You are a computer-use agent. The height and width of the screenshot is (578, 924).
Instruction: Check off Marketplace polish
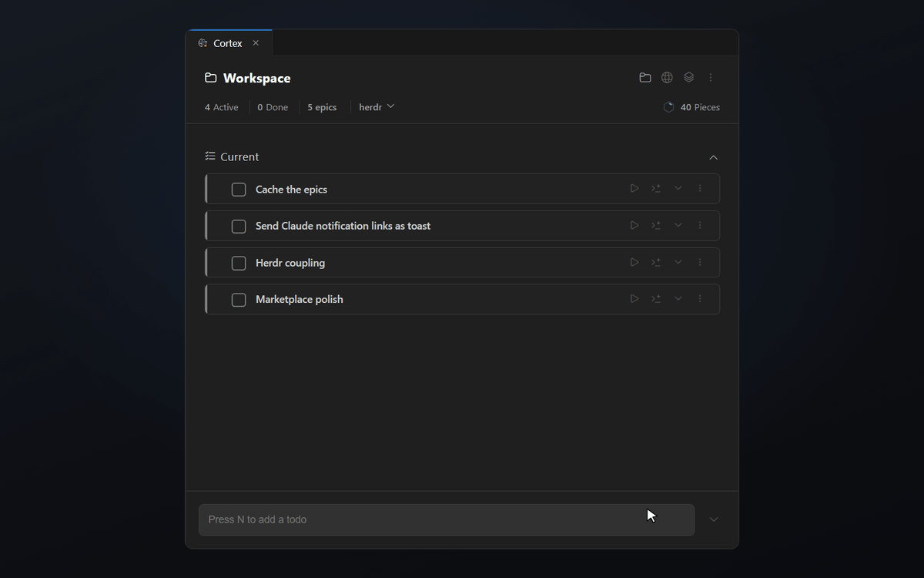click(239, 300)
